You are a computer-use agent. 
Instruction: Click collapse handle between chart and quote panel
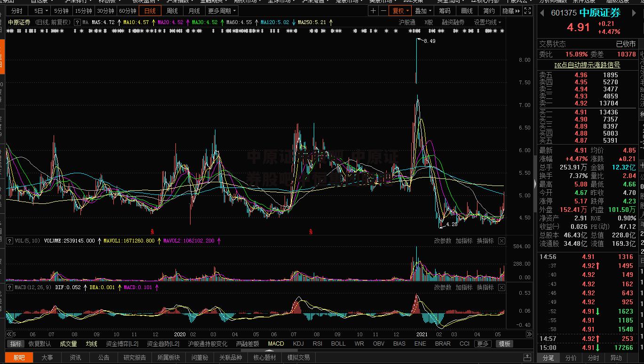[535, 183]
